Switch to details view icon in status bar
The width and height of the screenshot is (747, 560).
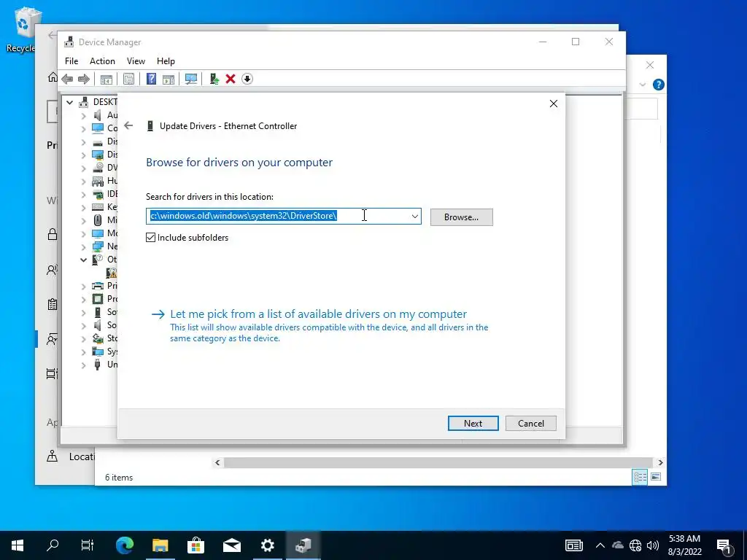pos(640,477)
